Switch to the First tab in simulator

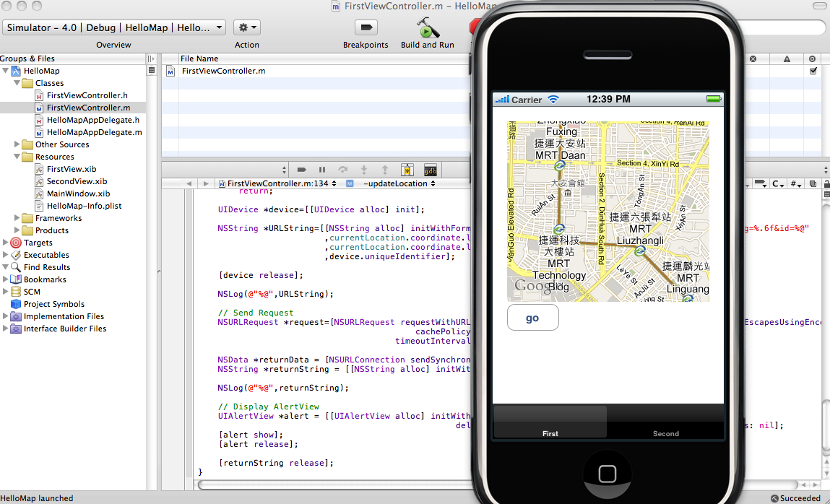(550, 422)
